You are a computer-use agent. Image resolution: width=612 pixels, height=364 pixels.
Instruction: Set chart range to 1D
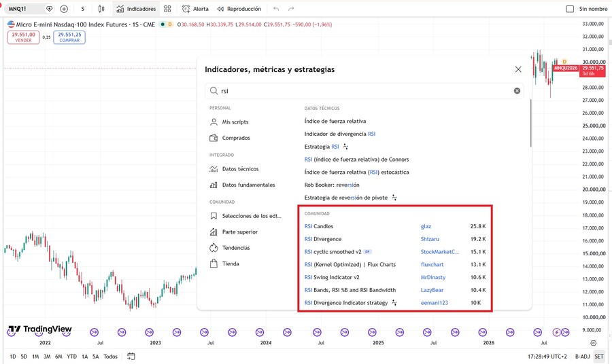tap(13, 357)
